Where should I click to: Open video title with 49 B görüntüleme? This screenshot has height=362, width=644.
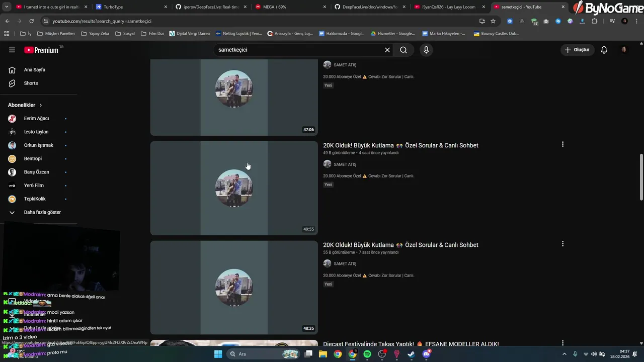(400, 145)
